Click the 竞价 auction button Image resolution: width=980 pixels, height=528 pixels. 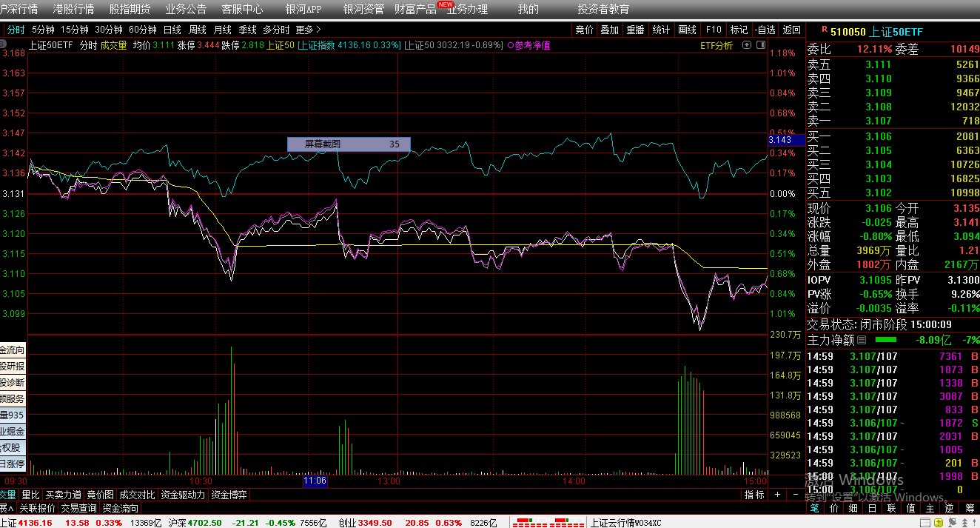(x=584, y=30)
